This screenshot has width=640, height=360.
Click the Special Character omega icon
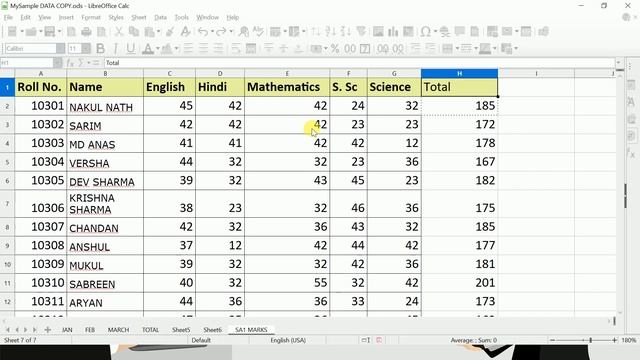tap(425, 31)
